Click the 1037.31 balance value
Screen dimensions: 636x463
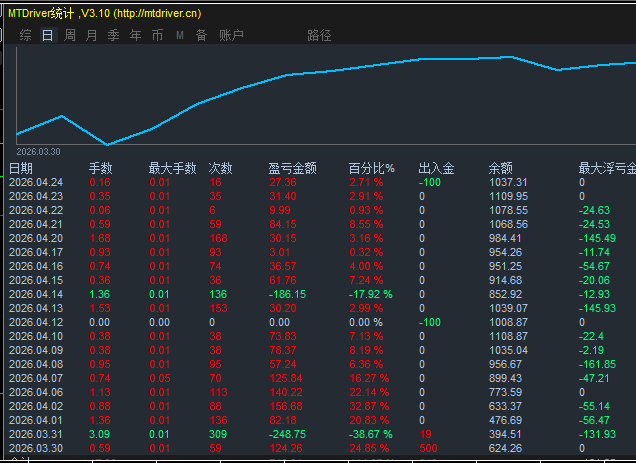508,182
